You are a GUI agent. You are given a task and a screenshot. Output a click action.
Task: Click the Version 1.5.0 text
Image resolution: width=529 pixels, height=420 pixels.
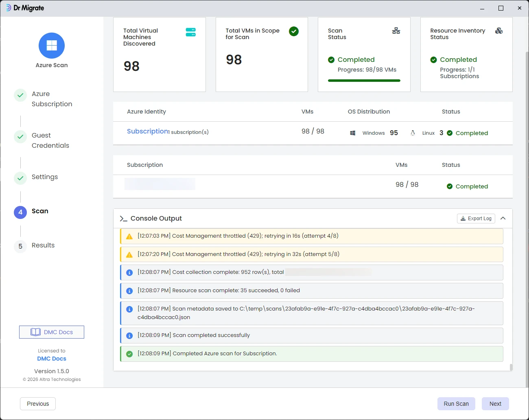tap(52, 371)
